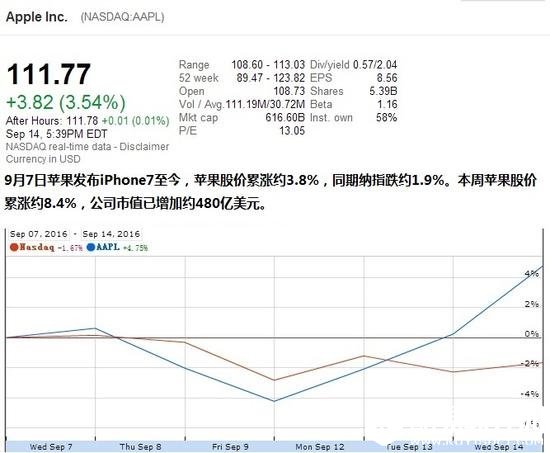Click the caption line mentioning 480亿美元
The height and width of the screenshot is (453, 550).
point(135,203)
